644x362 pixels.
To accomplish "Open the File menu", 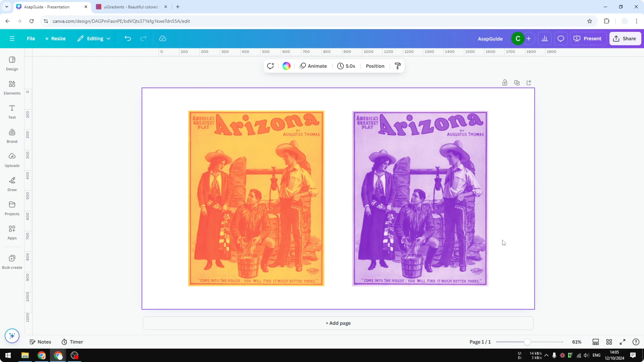I will tap(31, 38).
